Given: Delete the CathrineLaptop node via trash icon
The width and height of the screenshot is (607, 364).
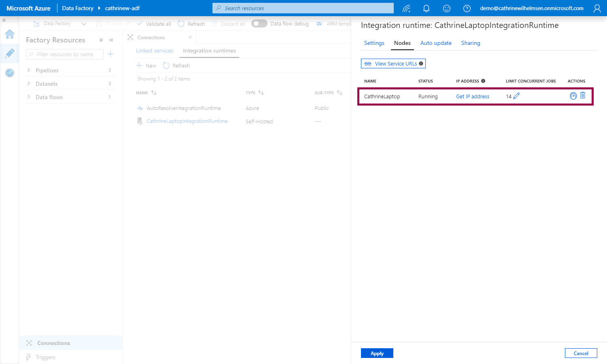Looking at the screenshot, I should (x=583, y=95).
